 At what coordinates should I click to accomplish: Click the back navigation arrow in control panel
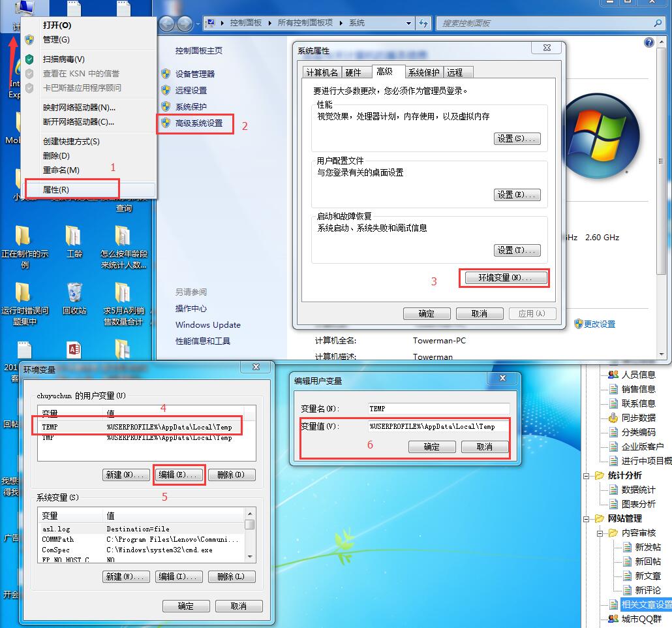point(167,24)
